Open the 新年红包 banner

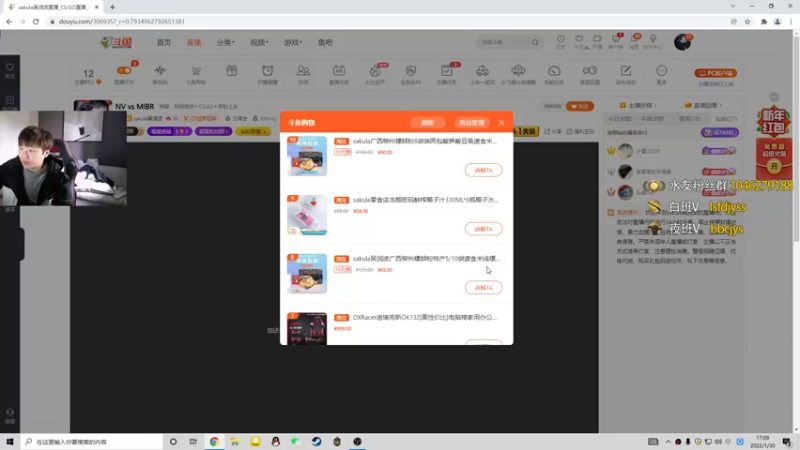tap(773, 121)
